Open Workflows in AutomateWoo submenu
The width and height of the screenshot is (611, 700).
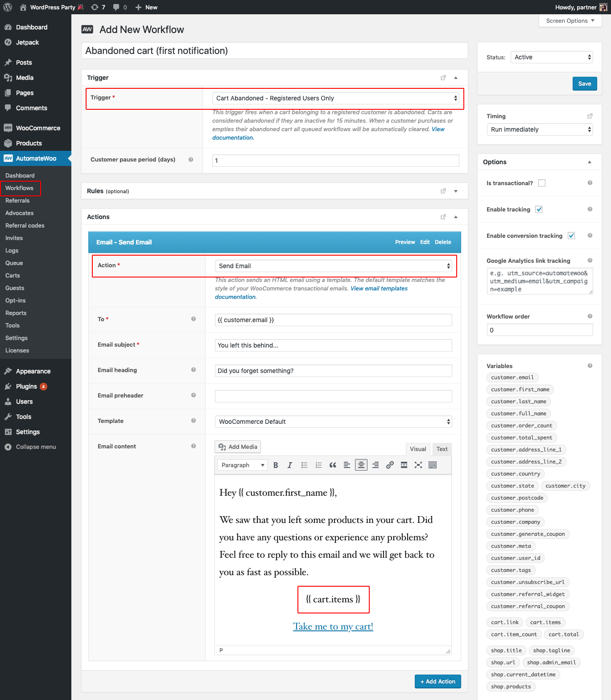click(20, 188)
